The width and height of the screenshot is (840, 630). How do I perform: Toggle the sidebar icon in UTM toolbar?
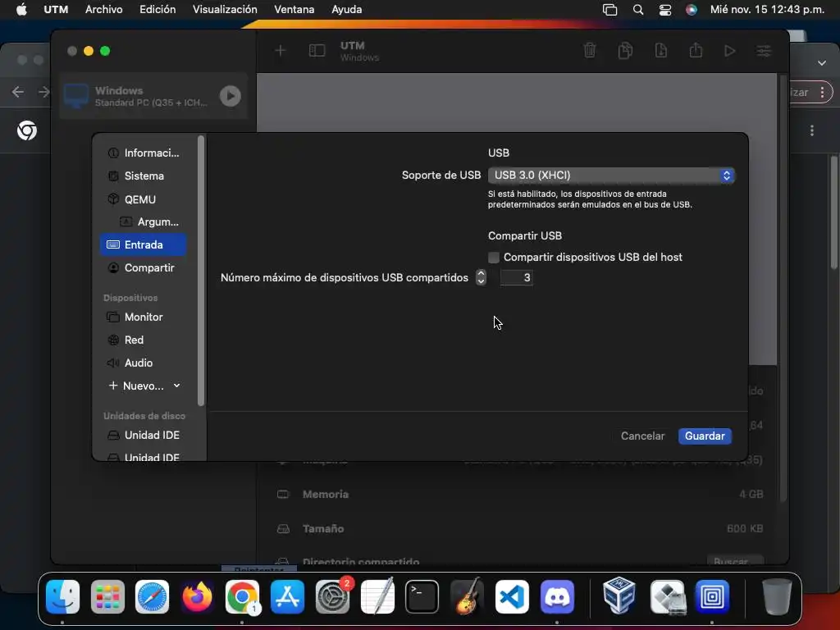pyautogui.click(x=317, y=51)
